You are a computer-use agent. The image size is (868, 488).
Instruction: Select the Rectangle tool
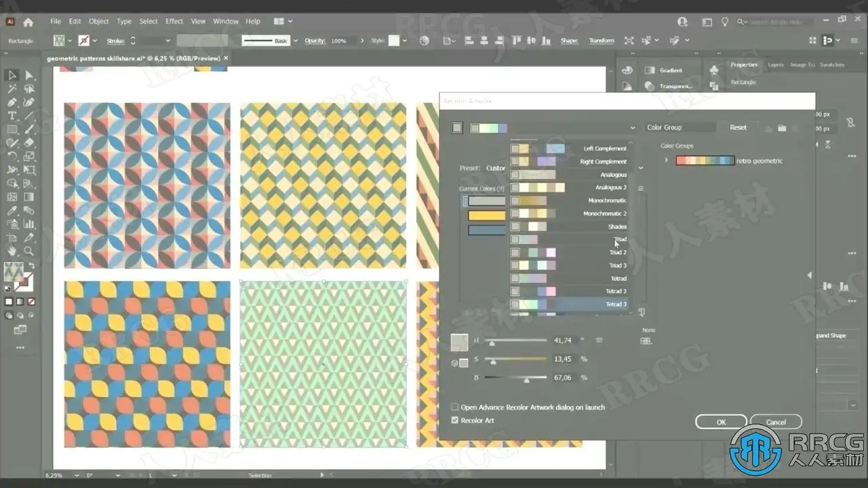pyautogui.click(x=12, y=129)
